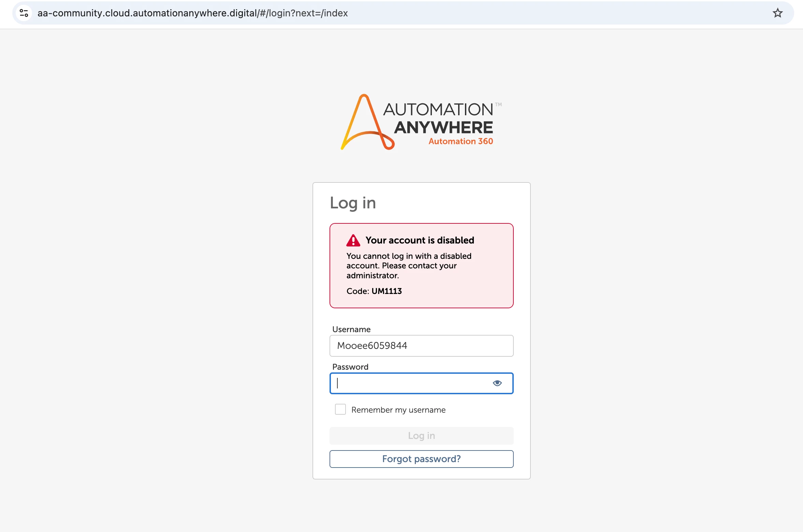Focus the Password input field
Screen dimensions: 803x532
point(421,383)
